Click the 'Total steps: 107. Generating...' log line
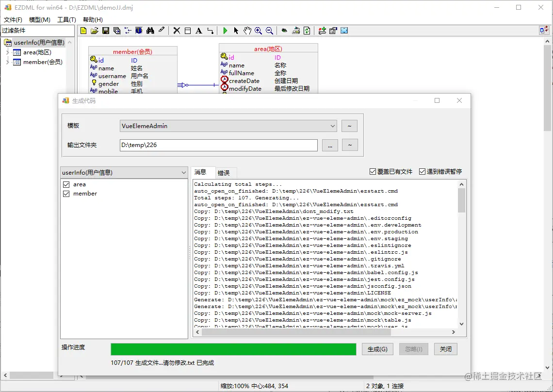 pos(246,198)
